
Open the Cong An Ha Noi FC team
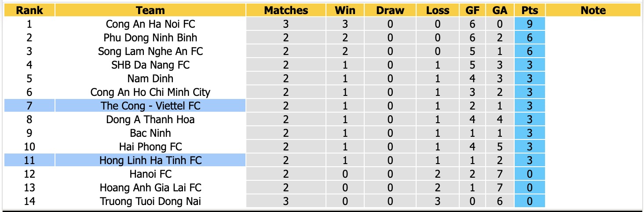click(150, 24)
